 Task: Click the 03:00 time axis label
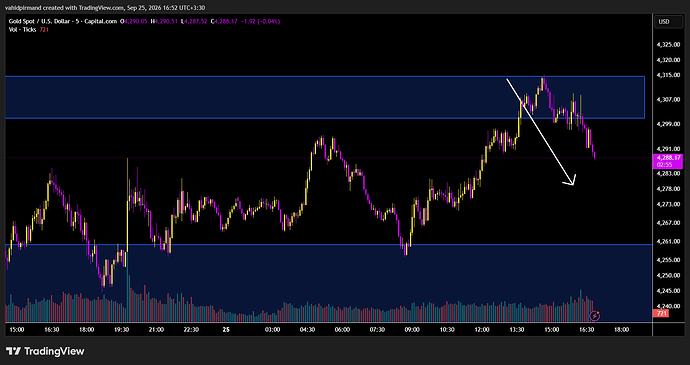click(272, 329)
